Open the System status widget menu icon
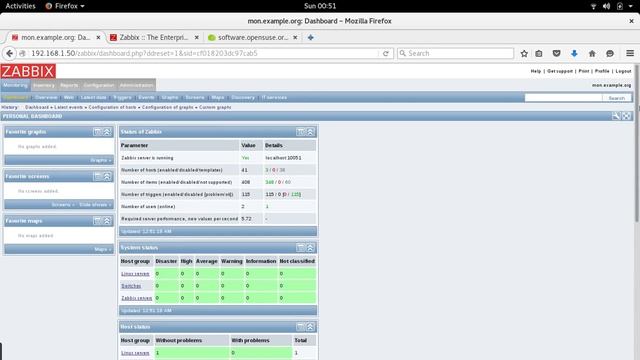The width and height of the screenshot is (640, 360). click(x=300, y=248)
